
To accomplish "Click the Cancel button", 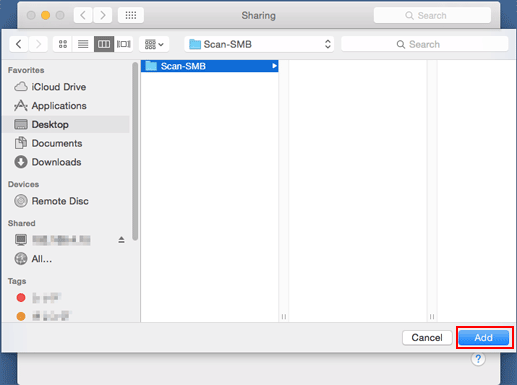I will click(x=427, y=338).
